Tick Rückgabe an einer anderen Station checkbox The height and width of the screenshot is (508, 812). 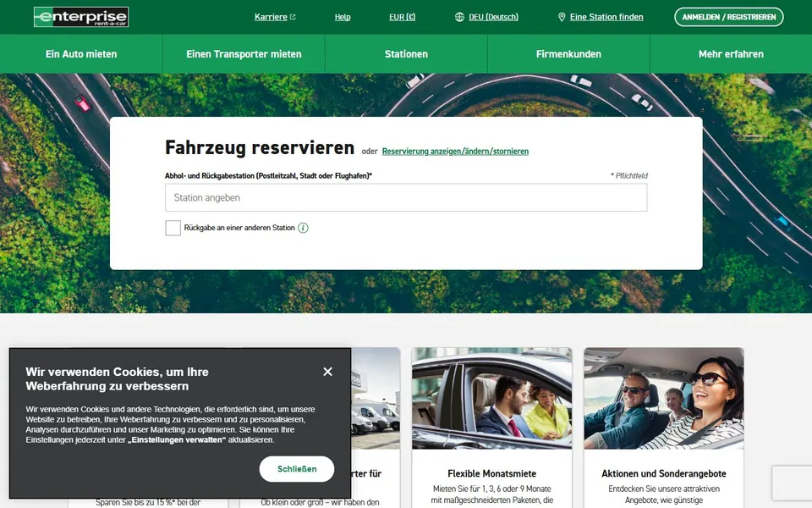tap(173, 228)
